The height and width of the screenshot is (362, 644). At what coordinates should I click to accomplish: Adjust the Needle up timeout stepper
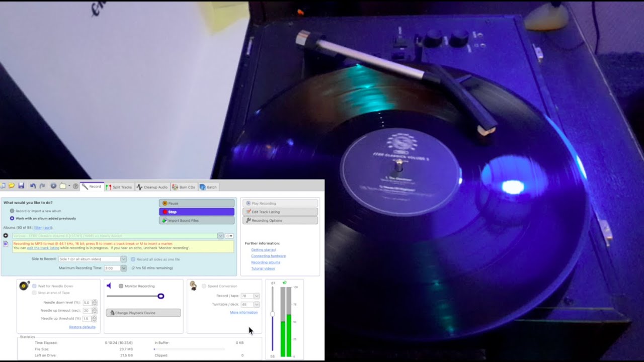point(95,311)
